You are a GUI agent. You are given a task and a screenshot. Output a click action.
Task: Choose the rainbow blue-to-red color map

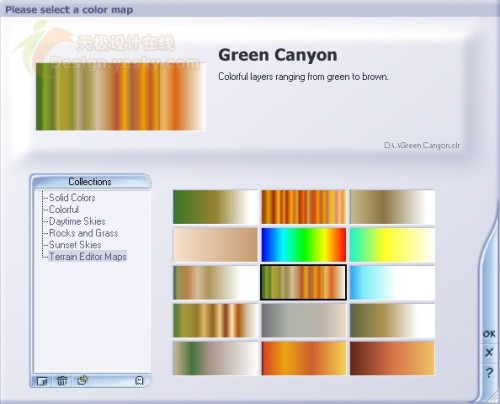pos(304,245)
